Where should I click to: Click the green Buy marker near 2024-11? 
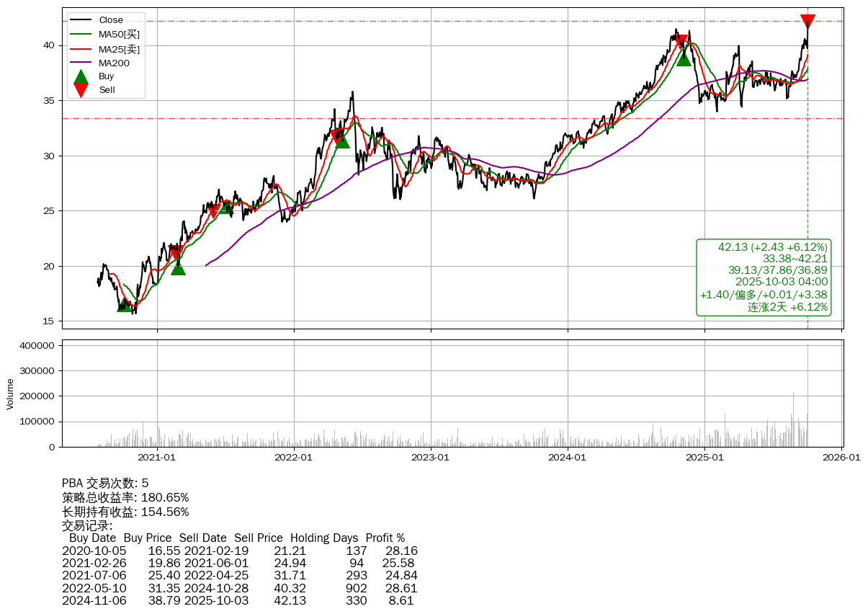[684, 58]
